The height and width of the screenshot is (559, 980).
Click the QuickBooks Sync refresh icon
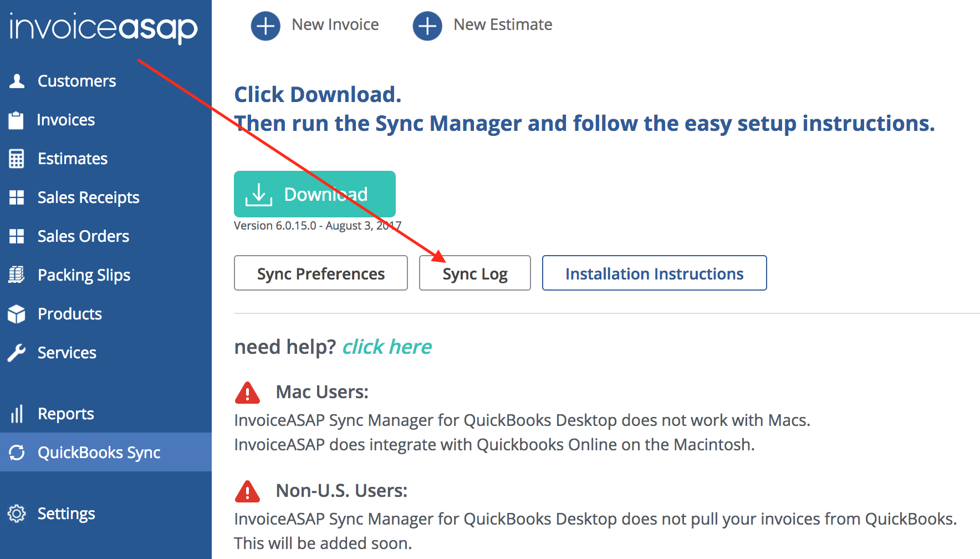point(17,453)
